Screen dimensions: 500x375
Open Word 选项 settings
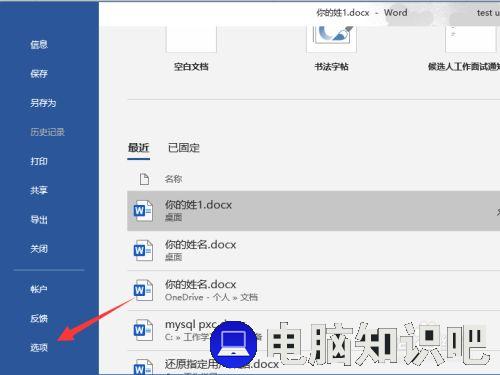(x=39, y=348)
